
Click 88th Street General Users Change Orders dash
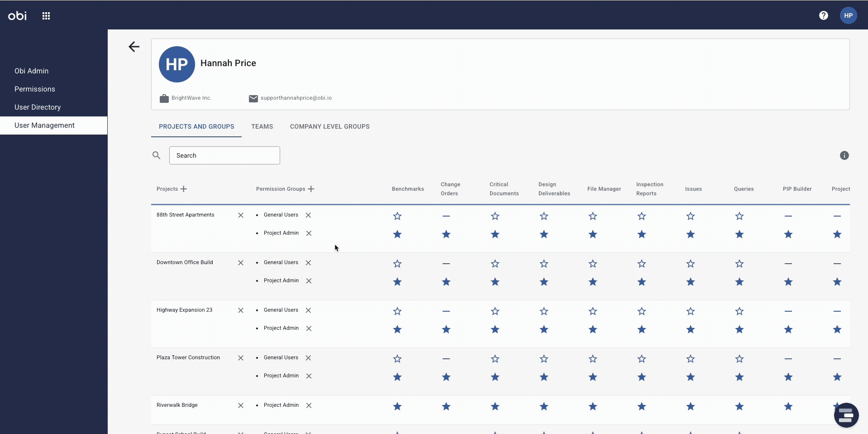point(446,216)
